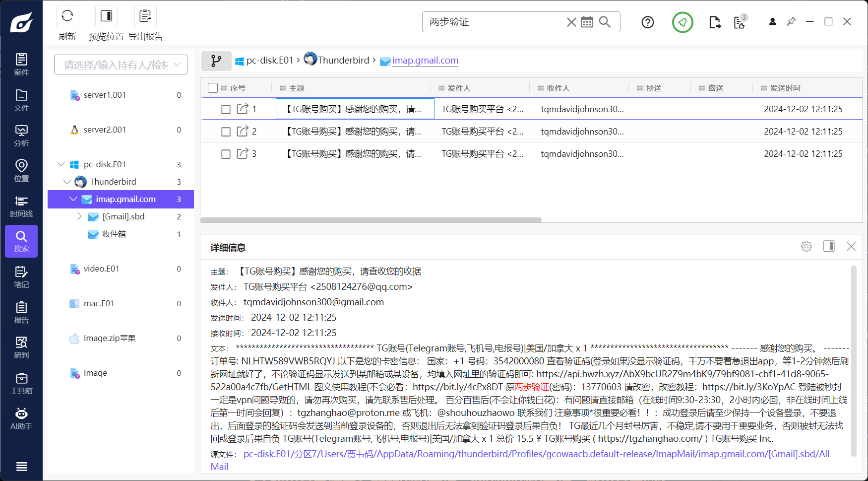Open the Notes (笔记) sidebar section

click(21, 277)
